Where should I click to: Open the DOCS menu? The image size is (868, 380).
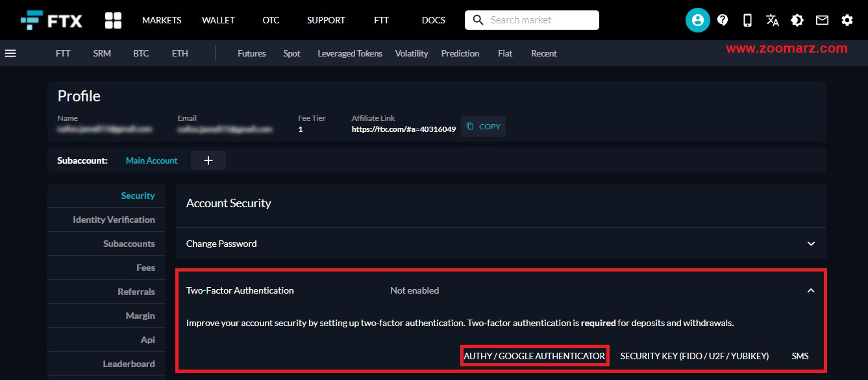pyautogui.click(x=434, y=20)
